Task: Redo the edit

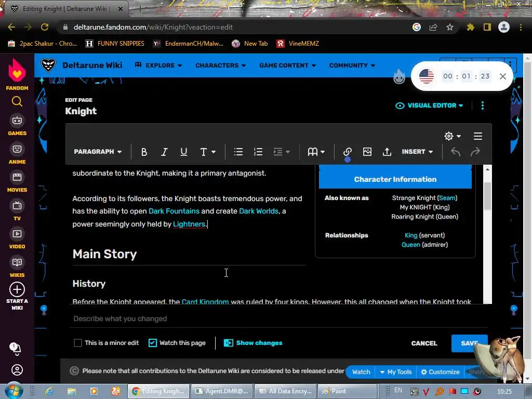Action: tap(475, 152)
